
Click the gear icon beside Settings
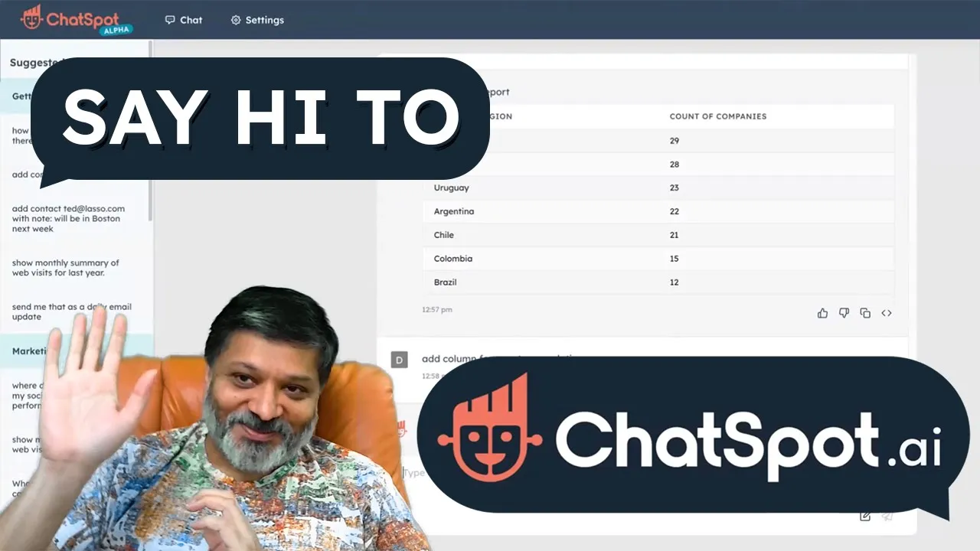[x=236, y=20]
